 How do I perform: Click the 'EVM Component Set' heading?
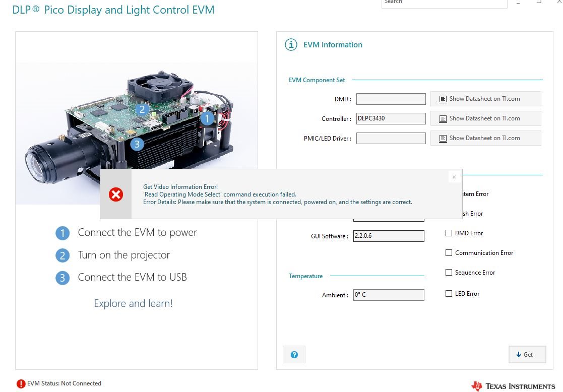pyautogui.click(x=317, y=80)
